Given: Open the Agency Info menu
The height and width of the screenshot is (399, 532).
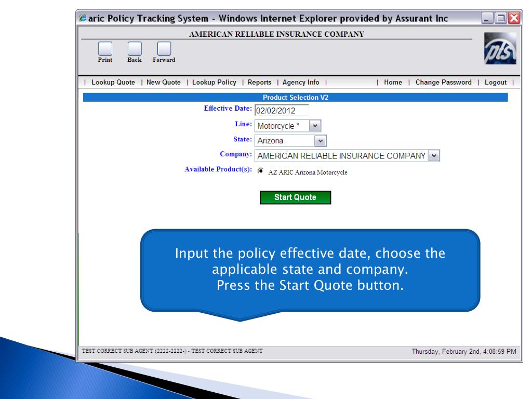Looking at the screenshot, I should point(301,82).
